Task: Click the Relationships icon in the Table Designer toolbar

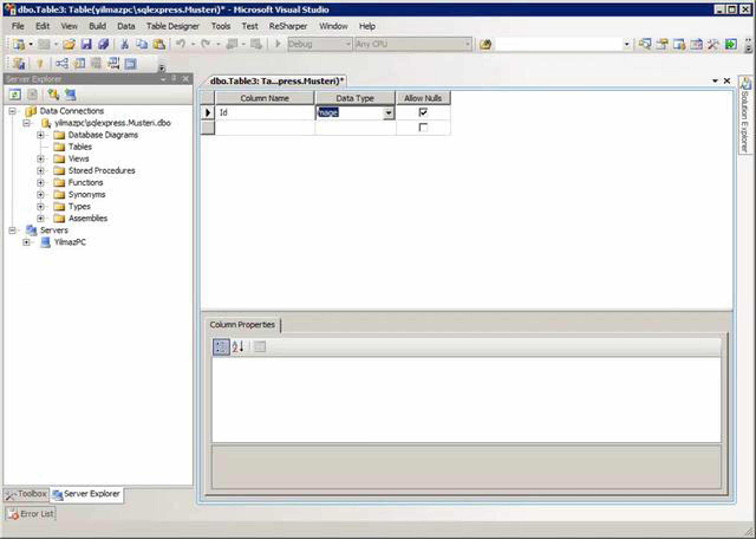Action: (x=62, y=63)
